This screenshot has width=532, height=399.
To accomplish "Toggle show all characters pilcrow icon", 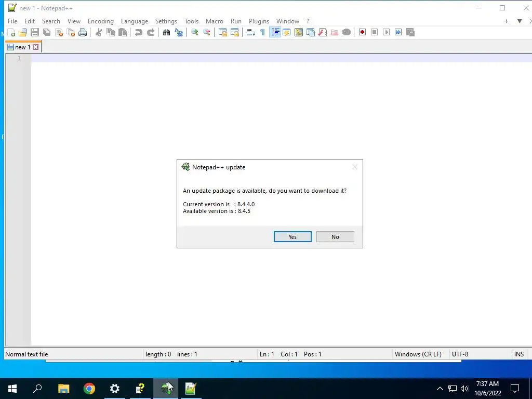I will click(x=262, y=33).
